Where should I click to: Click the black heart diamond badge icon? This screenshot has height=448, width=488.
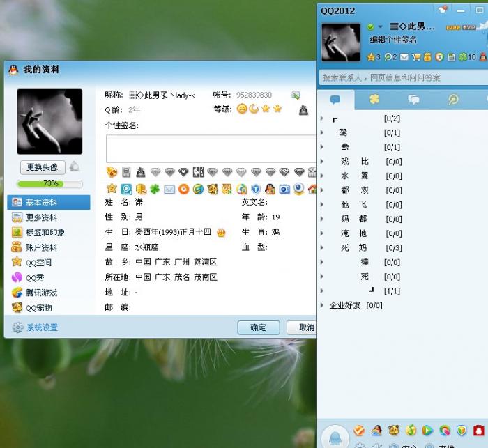[183, 171]
